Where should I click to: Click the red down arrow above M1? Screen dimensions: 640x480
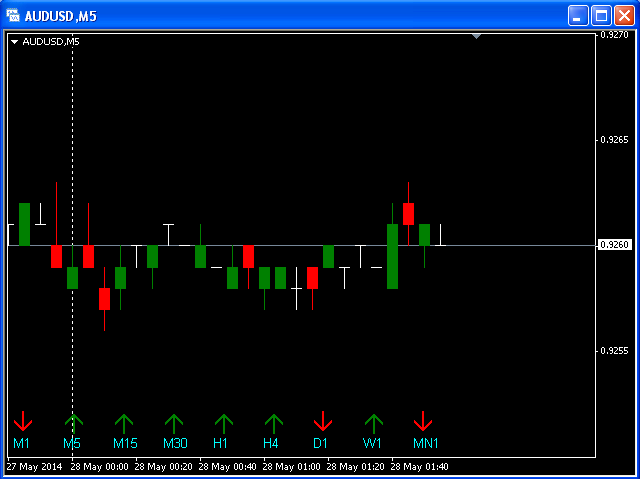click(x=22, y=421)
